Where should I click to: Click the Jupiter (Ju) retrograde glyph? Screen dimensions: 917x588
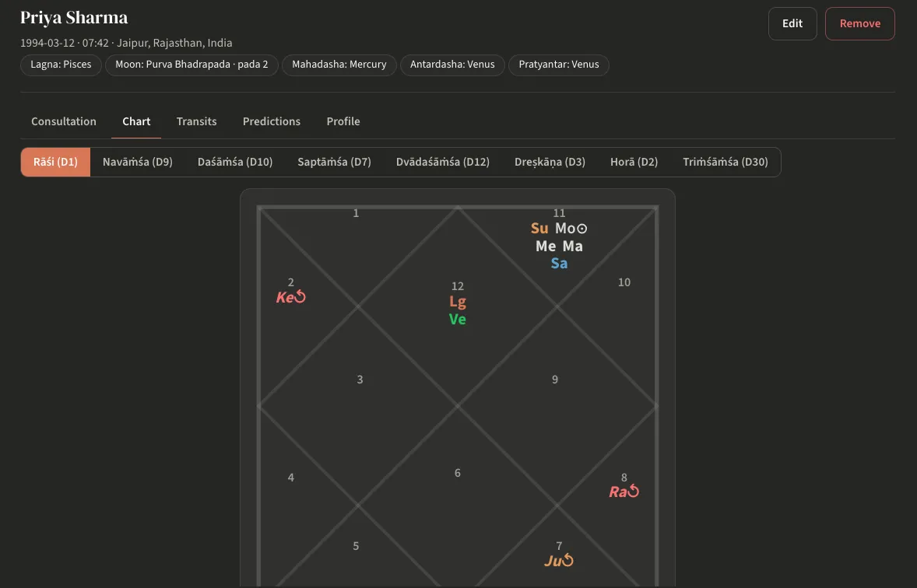coord(558,561)
